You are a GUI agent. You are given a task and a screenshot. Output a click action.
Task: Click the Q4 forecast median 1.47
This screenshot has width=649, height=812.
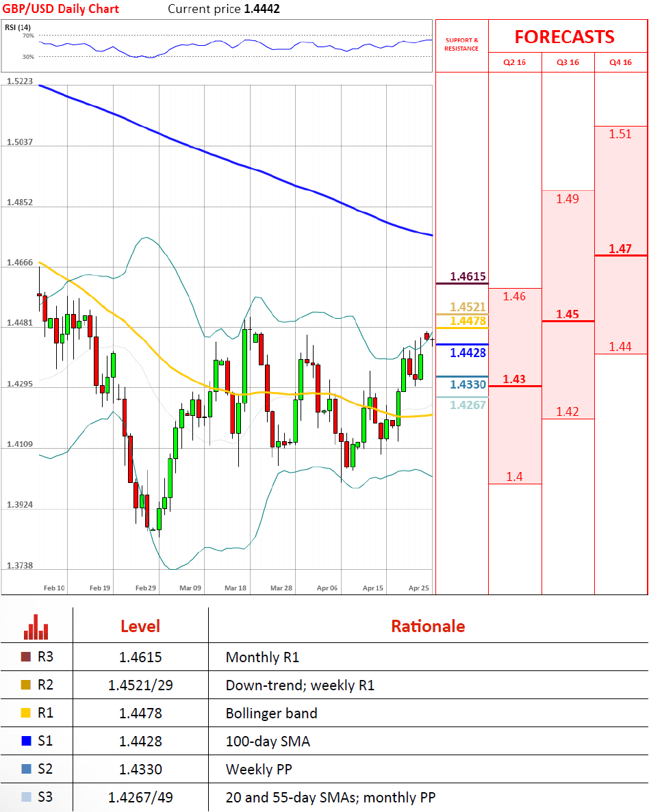620,248
